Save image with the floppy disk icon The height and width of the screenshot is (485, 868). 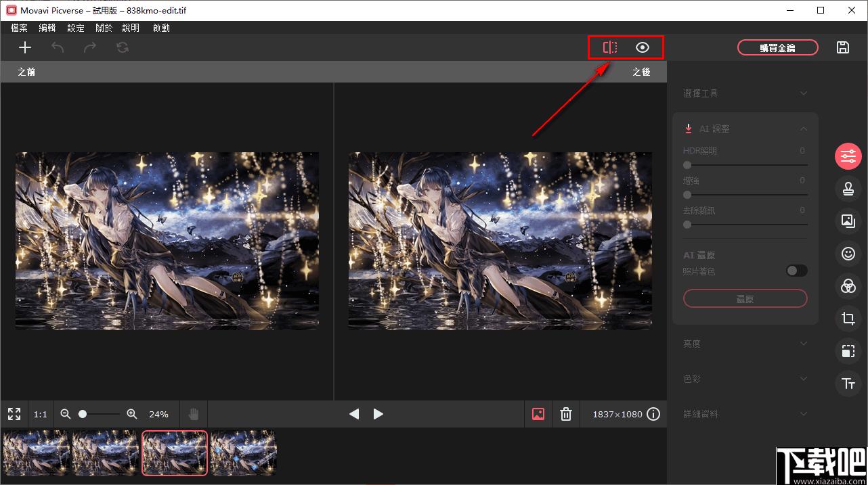point(843,47)
